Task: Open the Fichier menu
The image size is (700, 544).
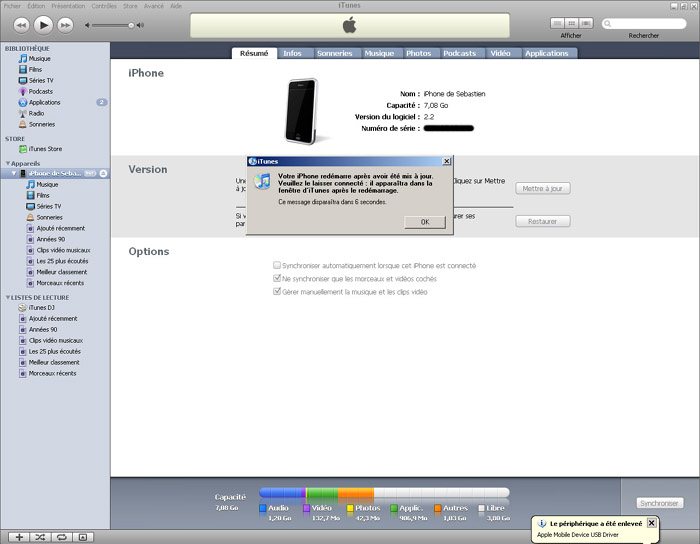Action: (x=12, y=5)
